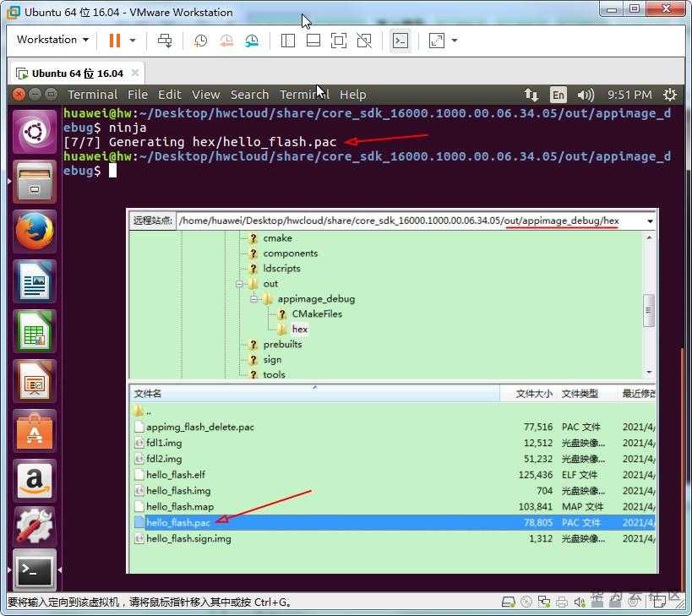Collapse the appimage_debug folder node
Image resolution: width=692 pixels, height=616 pixels.
(253, 299)
